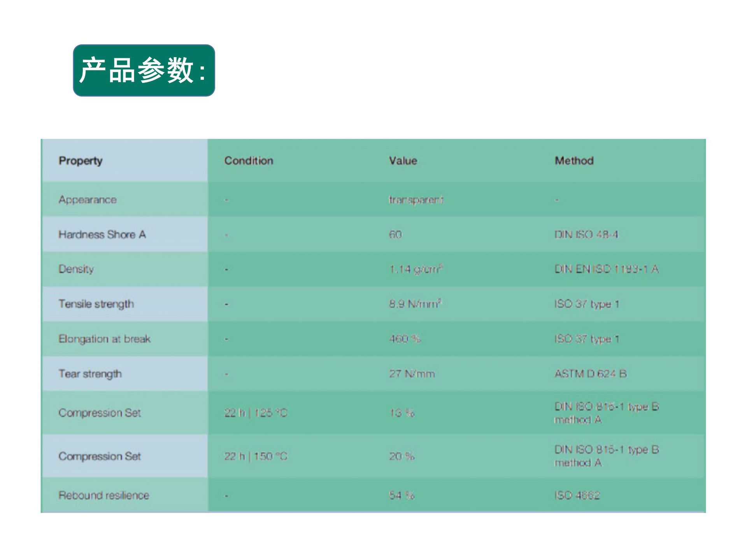Click Compression Set label for 125 °C row
Viewport: 747px width, 560px height.
(100, 413)
